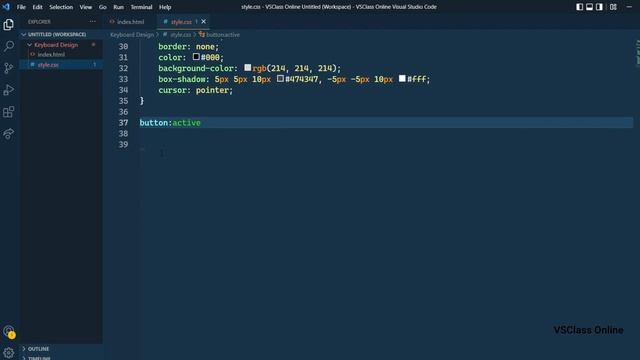Open the Run and Debug view
This screenshot has width=640, height=360.
(x=9, y=90)
